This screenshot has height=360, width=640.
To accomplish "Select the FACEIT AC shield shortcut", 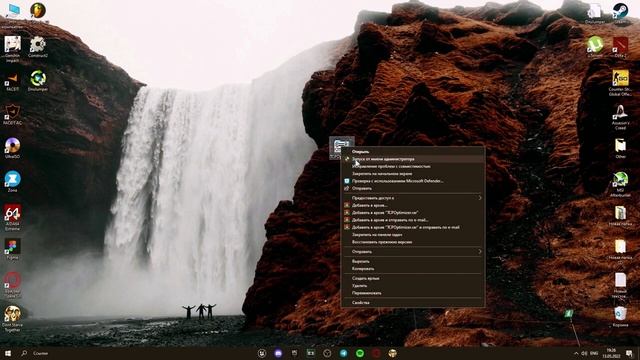I will [13, 115].
